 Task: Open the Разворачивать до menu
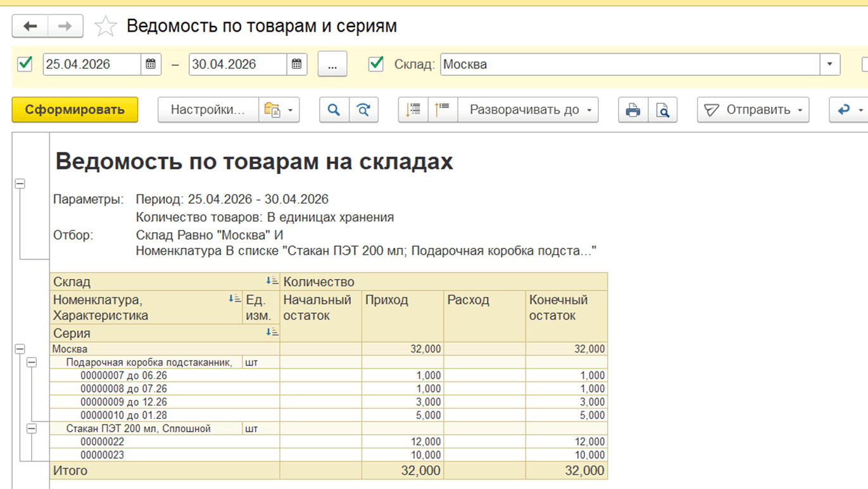click(528, 110)
